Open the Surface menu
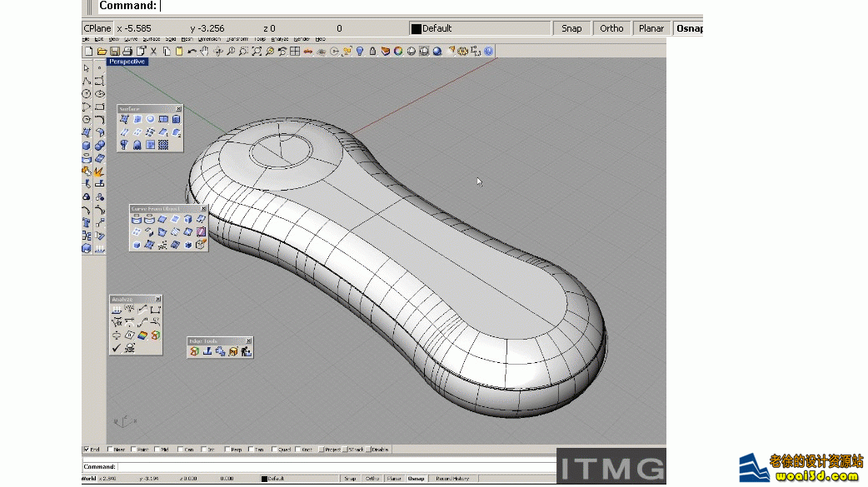 pyautogui.click(x=152, y=39)
